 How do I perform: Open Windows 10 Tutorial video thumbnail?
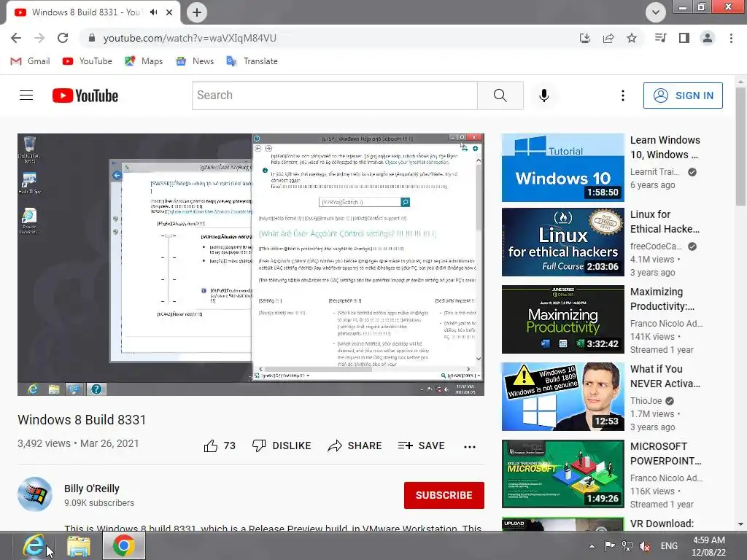(x=562, y=168)
